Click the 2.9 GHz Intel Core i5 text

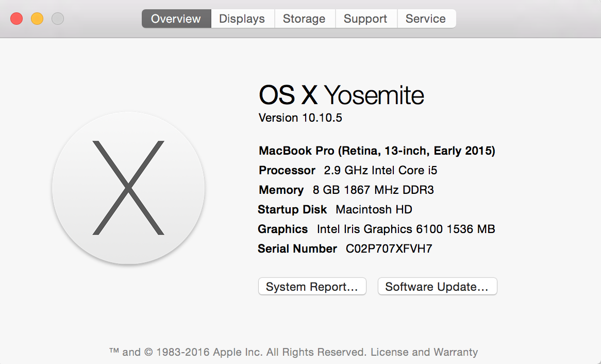coord(380,171)
